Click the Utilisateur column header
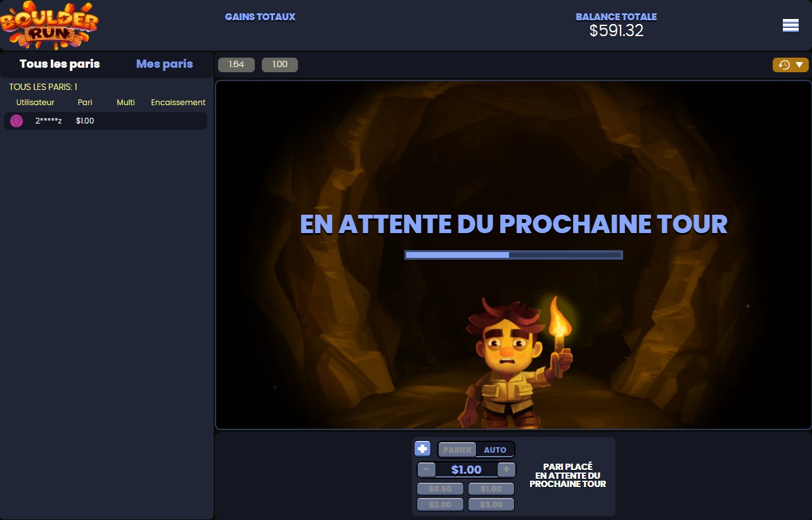This screenshot has width=812, height=520. pos(35,103)
